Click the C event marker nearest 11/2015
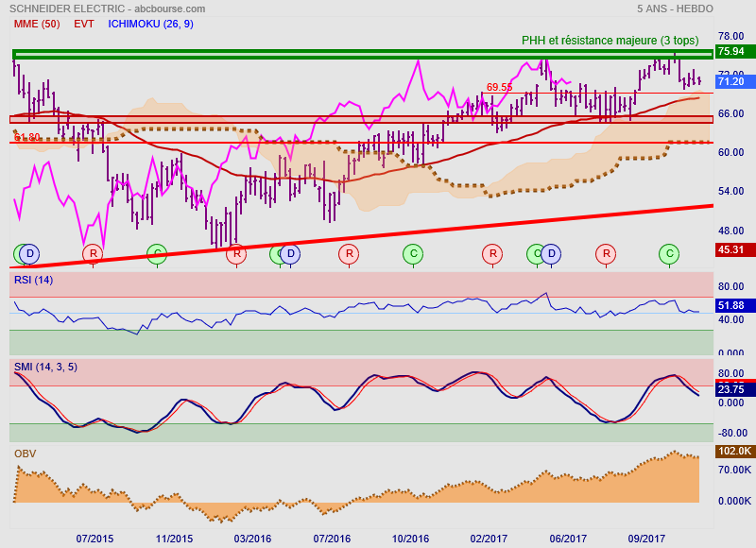 [157, 253]
